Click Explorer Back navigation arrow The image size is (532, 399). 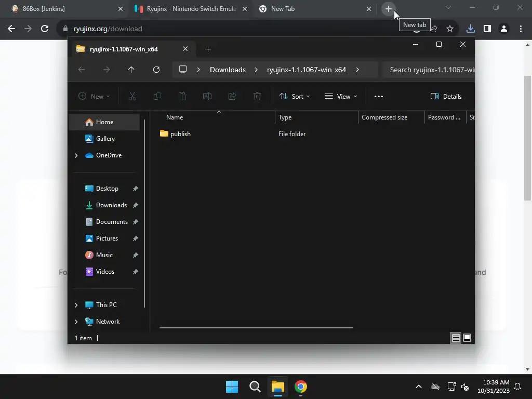(82, 70)
